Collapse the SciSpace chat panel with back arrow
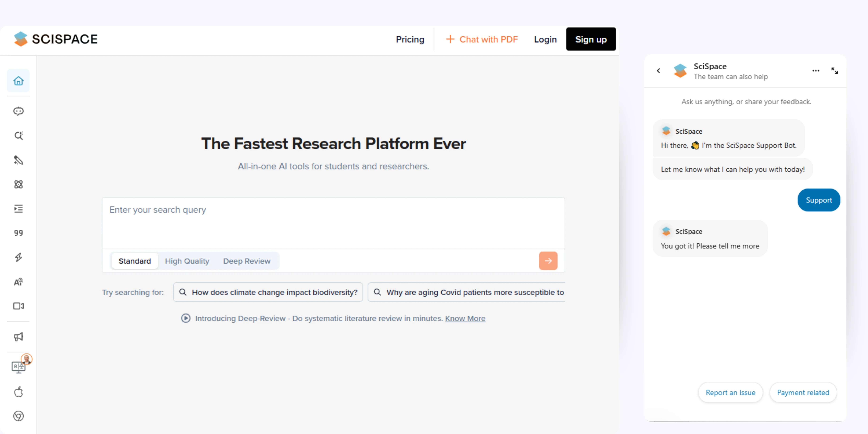The height and width of the screenshot is (434, 868). pyautogui.click(x=658, y=71)
